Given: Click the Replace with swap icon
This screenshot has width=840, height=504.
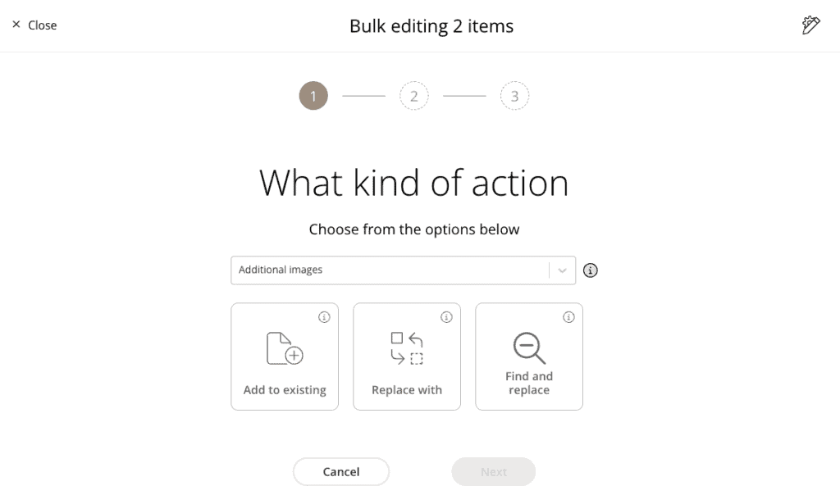Looking at the screenshot, I should tap(407, 347).
